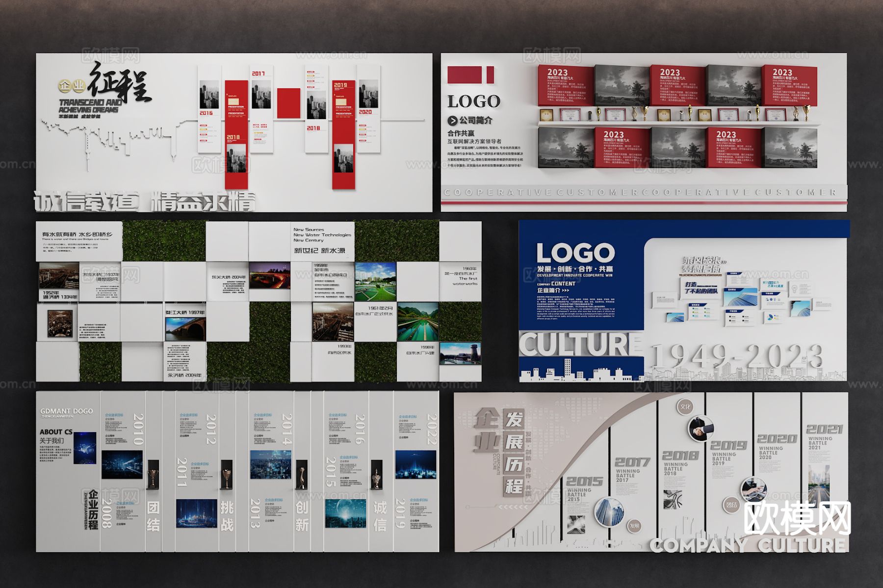This screenshot has height=588, width=883.
Task: Click the plain red square panel on the timeline
Action: click(288, 103)
